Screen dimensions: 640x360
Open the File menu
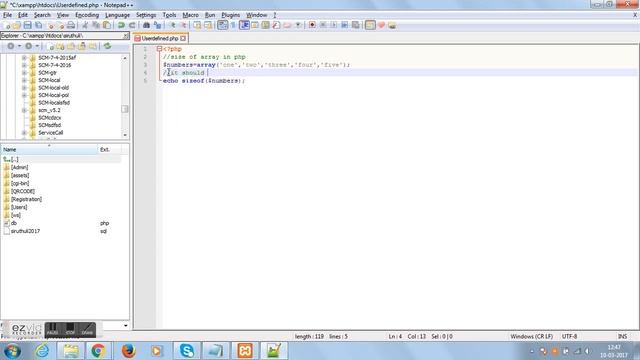[7, 15]
